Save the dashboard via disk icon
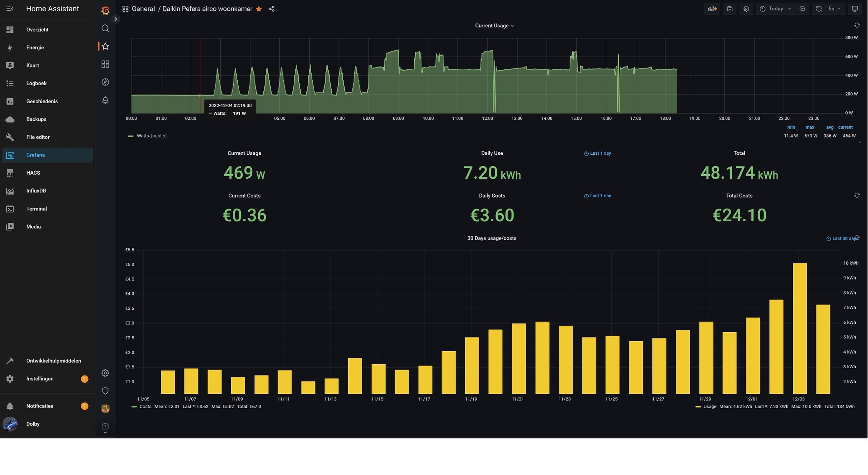This screenshot has width=868, height=475. tap(730, 9)
